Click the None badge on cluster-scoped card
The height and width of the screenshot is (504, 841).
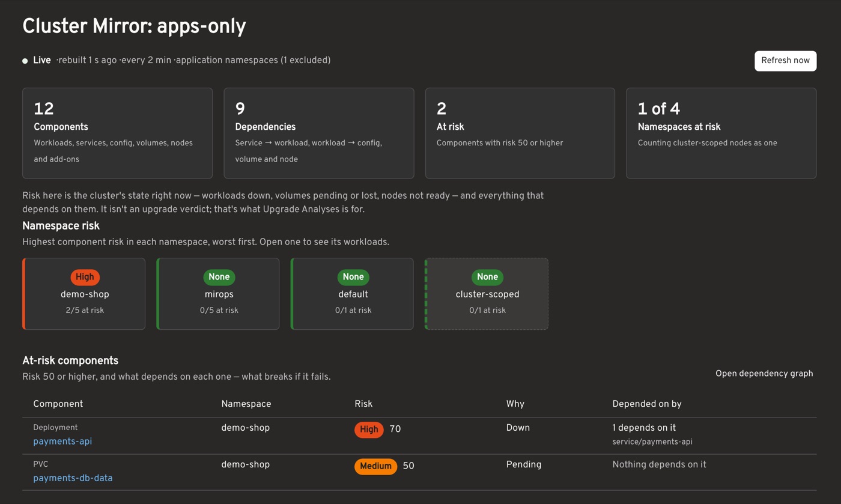tap(487, 277)
